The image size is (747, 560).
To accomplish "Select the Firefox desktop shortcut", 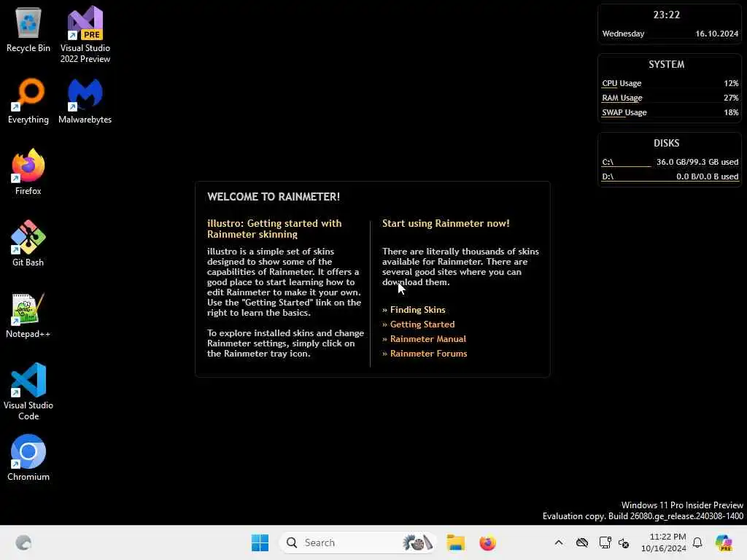I will tap(28, 172).
